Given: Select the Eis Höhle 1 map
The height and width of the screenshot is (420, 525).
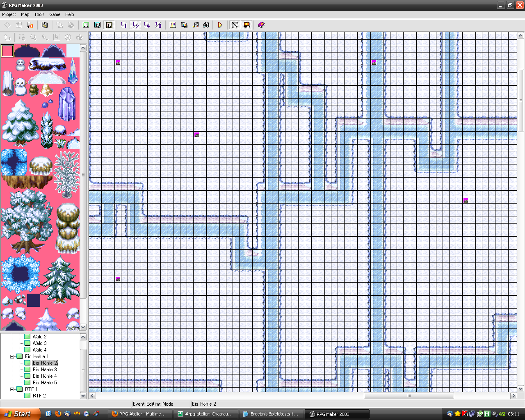Looking at the screenshot, I should pyautogui.click(x=37, y=356).
